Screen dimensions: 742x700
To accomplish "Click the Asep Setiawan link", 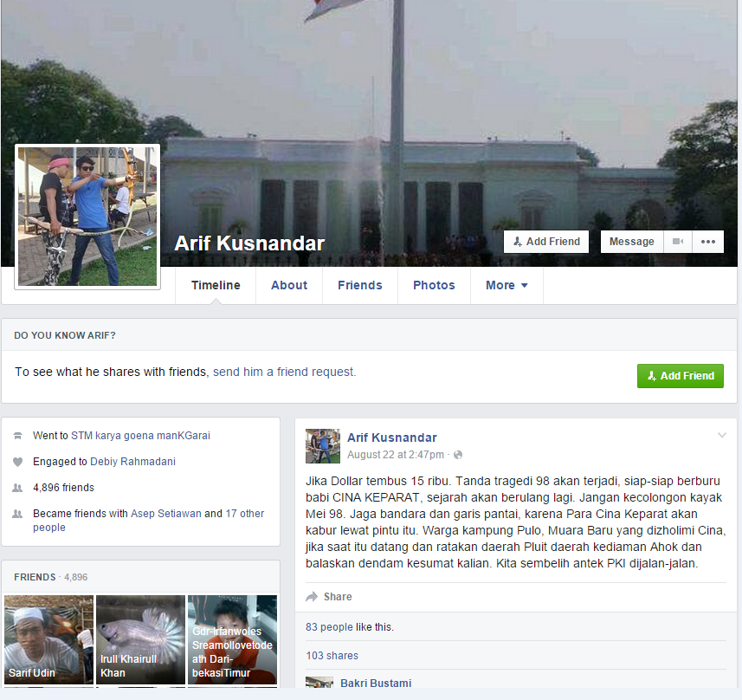I will coord(165,514).
